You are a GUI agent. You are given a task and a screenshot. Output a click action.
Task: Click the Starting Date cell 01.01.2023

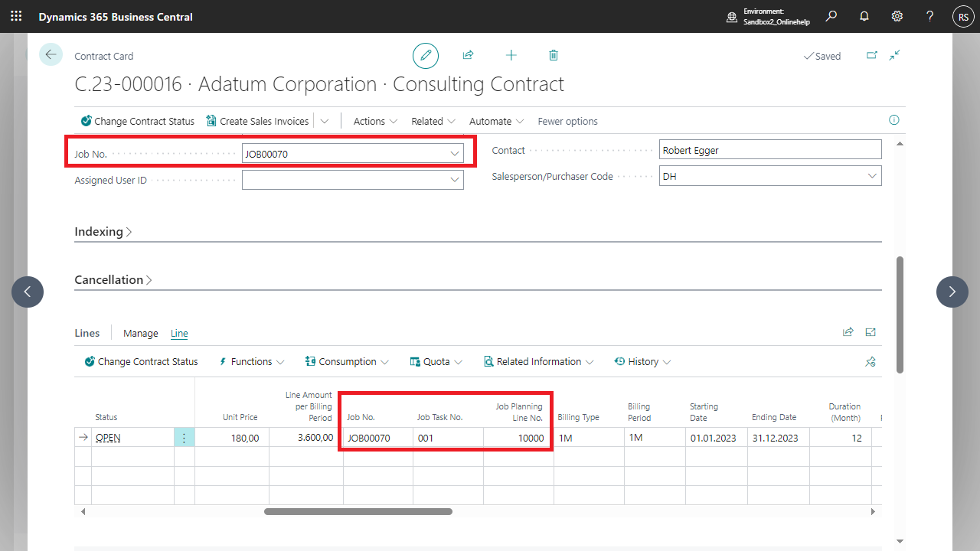[717, 438]
